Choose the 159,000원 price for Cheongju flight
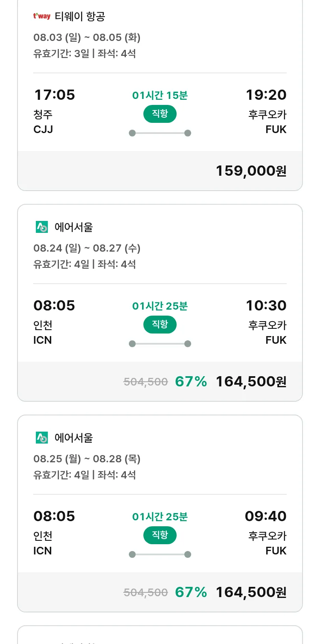320x644 pixels. coord(251,171)
